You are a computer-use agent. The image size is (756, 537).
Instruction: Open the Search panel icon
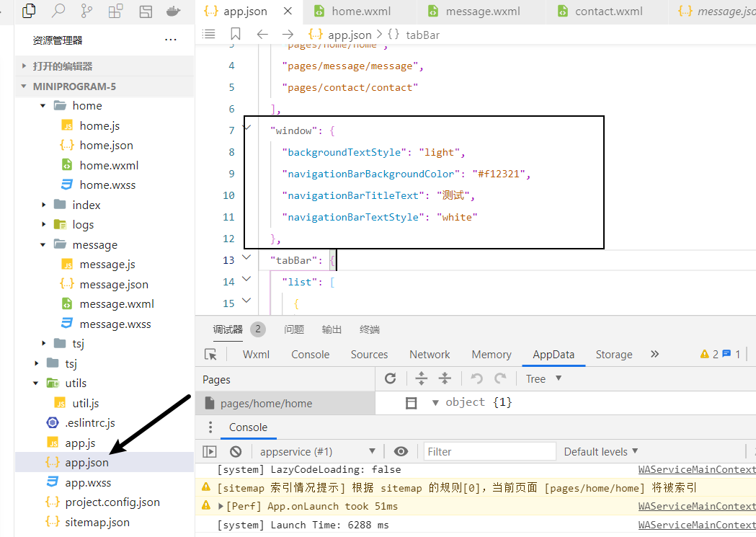click(58, 11)
